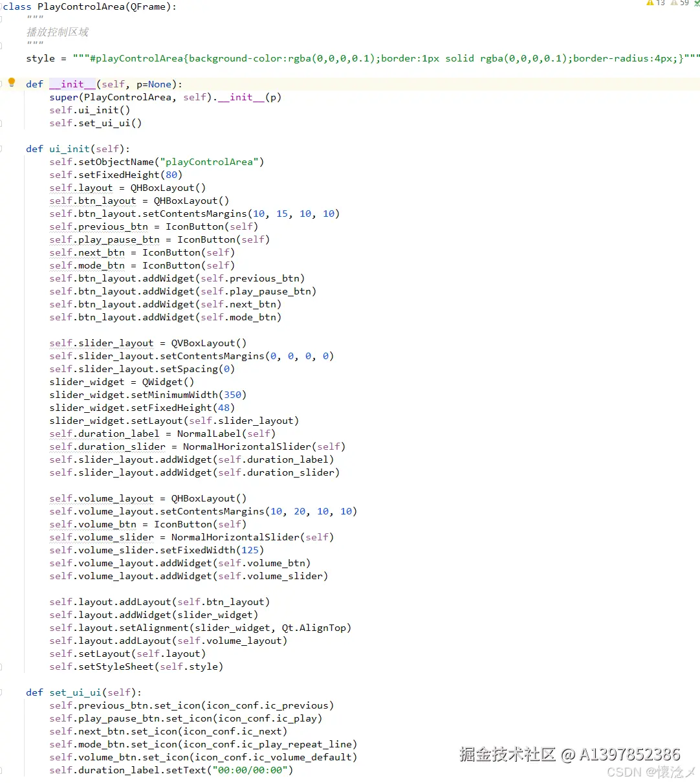Viewport: 700px width, 783px height.
Task: Click the self.layout = QHBoxLayout() line
Action: [x=127, y=188]
